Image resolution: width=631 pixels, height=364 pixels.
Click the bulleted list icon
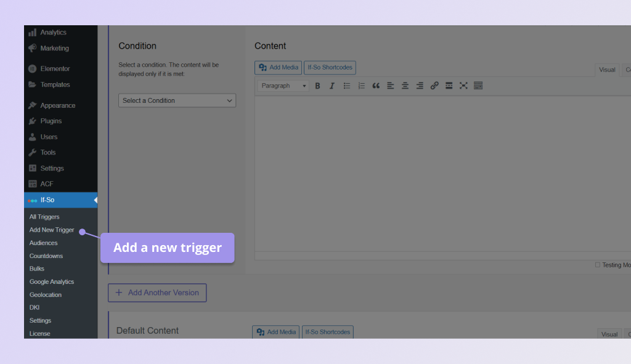click(x=347, y=86)
